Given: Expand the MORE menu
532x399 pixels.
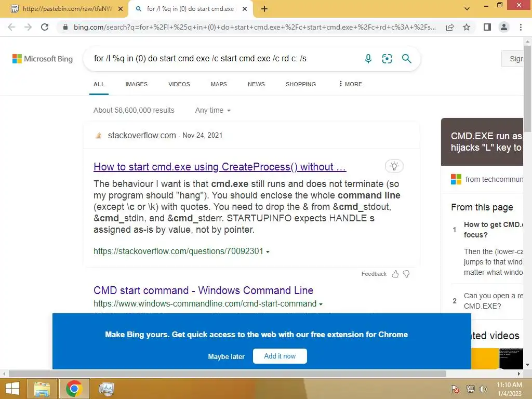Looking at the screenshot, I should pyautogui.click(x=351, y=84).
